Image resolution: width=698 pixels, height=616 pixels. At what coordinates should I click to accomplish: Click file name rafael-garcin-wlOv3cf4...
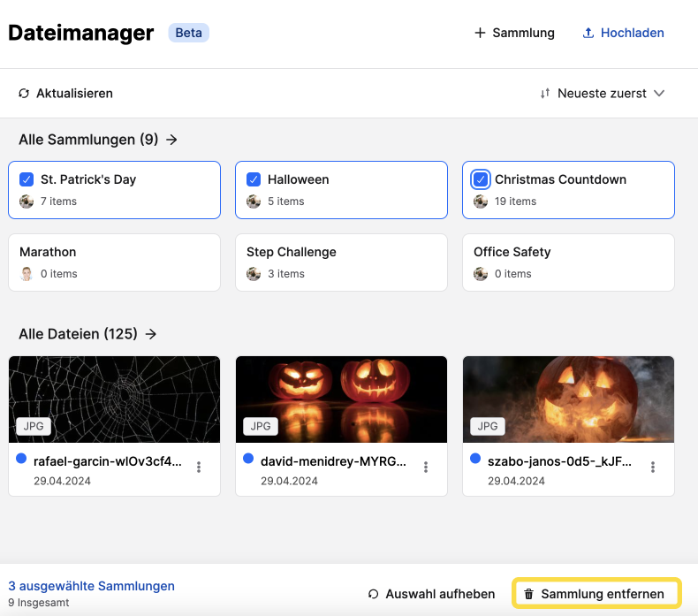[x=108, y=461]
